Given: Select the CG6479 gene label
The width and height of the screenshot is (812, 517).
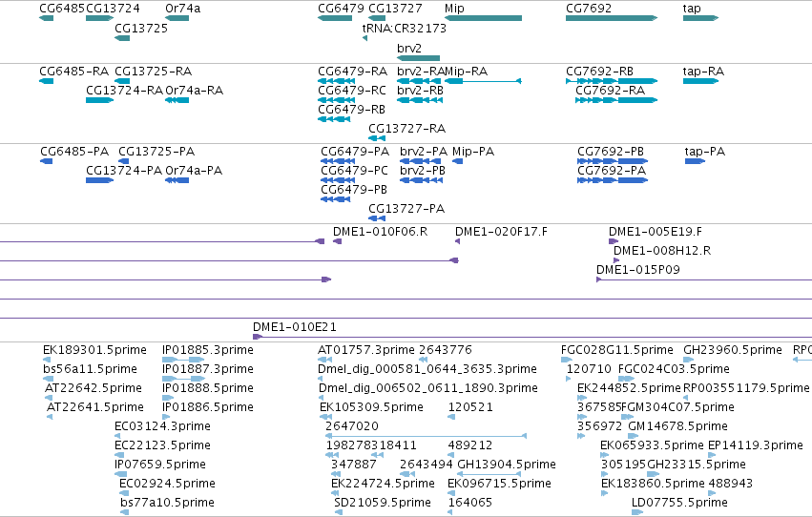Looking at the screenshot, I should point(341,9).
